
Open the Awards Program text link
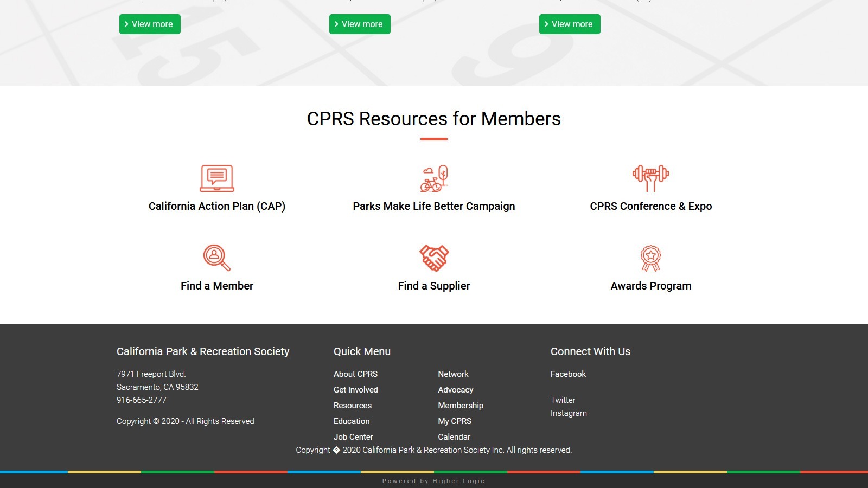(651, 286)
